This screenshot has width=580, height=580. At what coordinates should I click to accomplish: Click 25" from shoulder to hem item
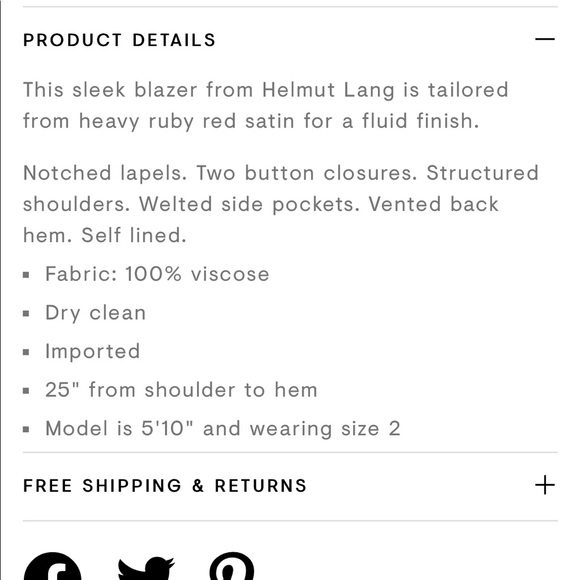(181, 390)
